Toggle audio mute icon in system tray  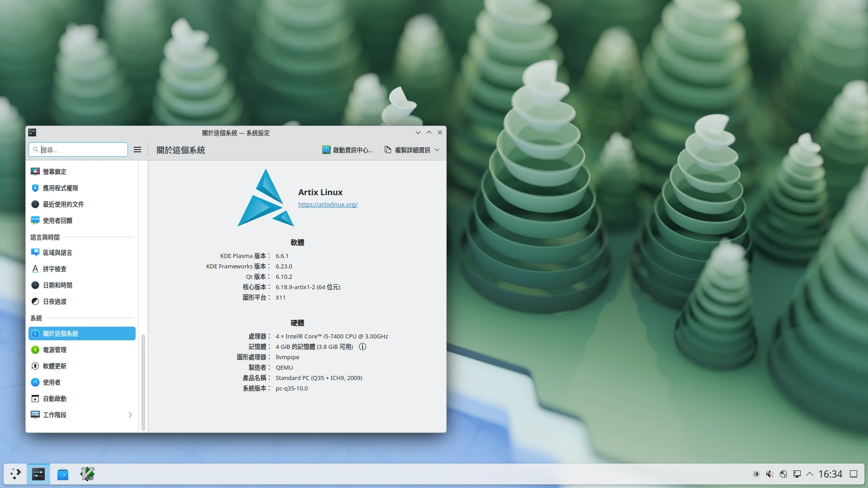(x=769, y=474)
